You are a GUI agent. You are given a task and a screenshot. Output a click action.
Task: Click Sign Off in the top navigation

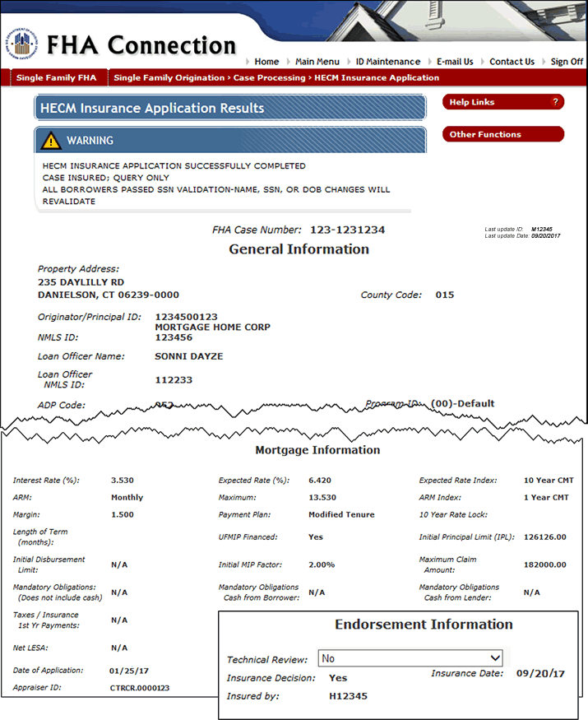coord(567,62)
